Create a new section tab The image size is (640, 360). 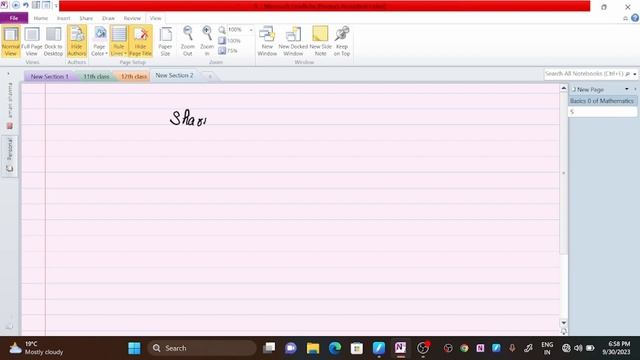point(210,76)
